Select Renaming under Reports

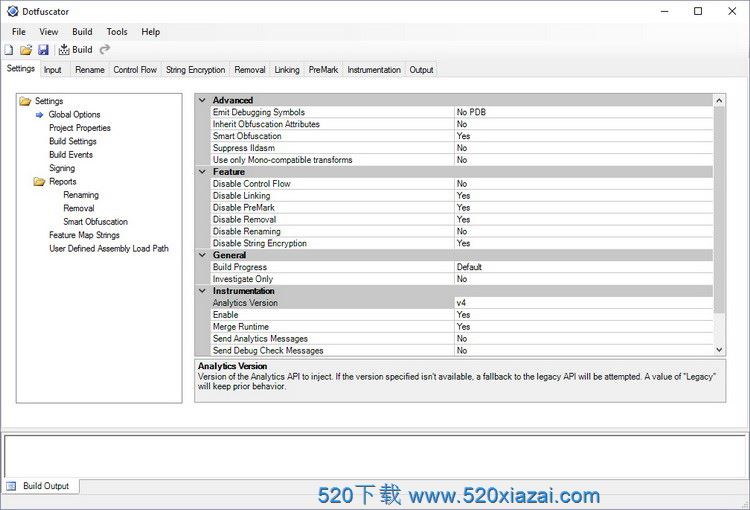(81, 195)
